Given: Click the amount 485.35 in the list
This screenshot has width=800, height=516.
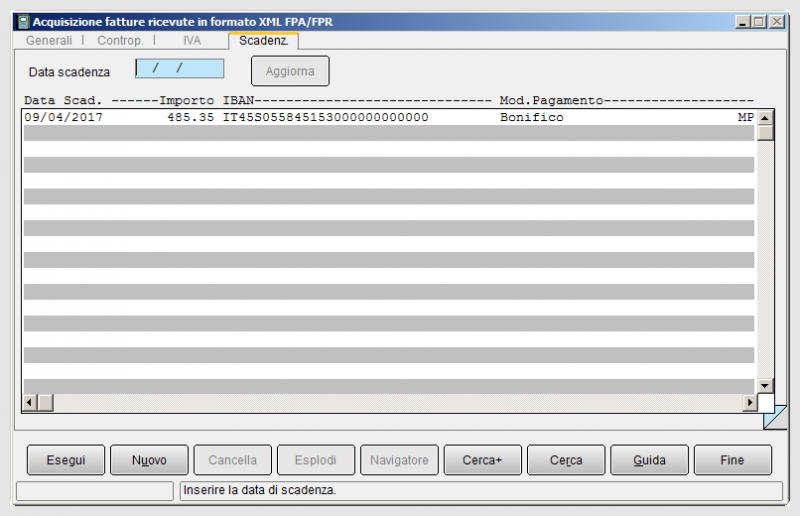Looking at the screenshot, I should pyautogui.click(x=190, y=117).
